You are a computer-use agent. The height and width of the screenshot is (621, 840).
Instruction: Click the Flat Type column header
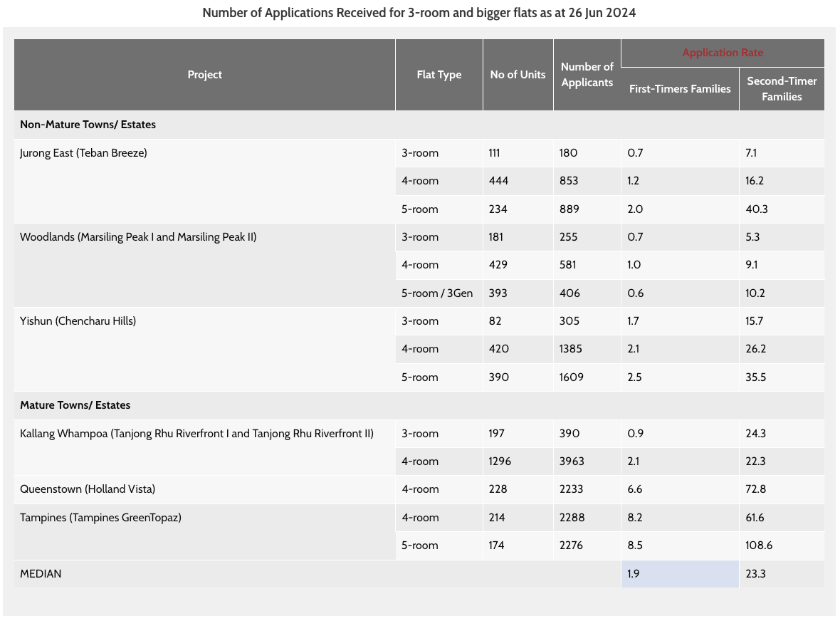439,75
